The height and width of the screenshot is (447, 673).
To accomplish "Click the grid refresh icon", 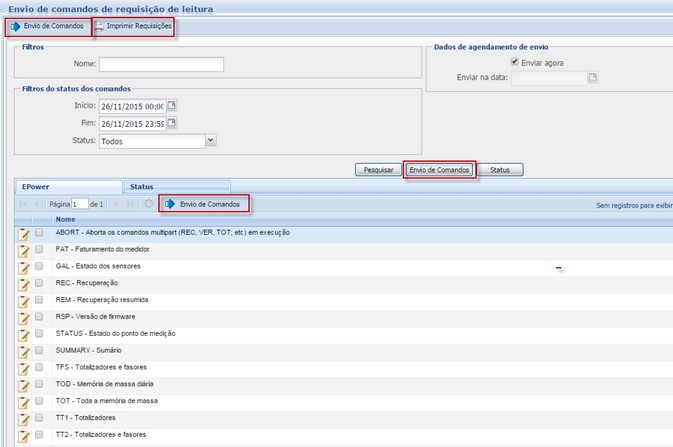I will pos(149,204).
